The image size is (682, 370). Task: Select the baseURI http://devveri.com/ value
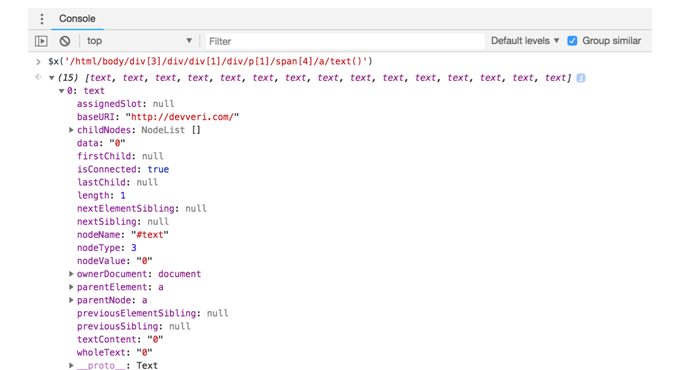point(182,117)
